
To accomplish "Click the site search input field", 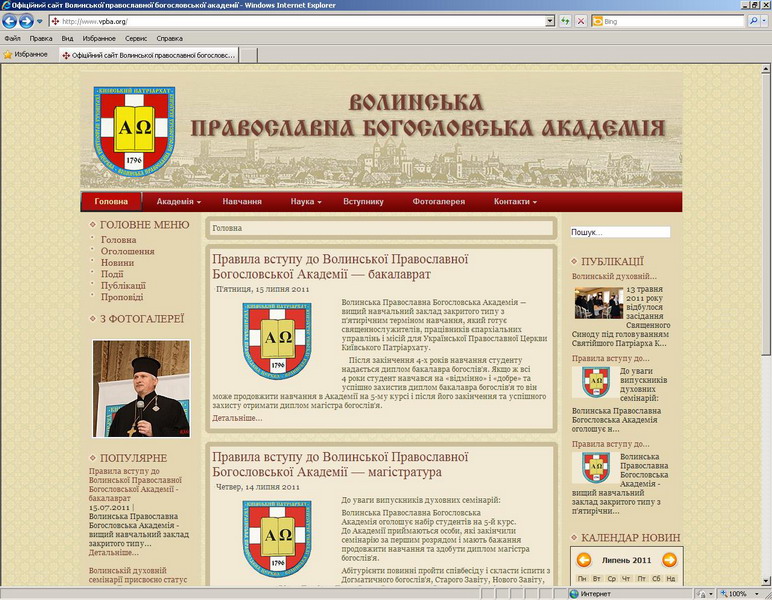I will (x=619, y=232).
